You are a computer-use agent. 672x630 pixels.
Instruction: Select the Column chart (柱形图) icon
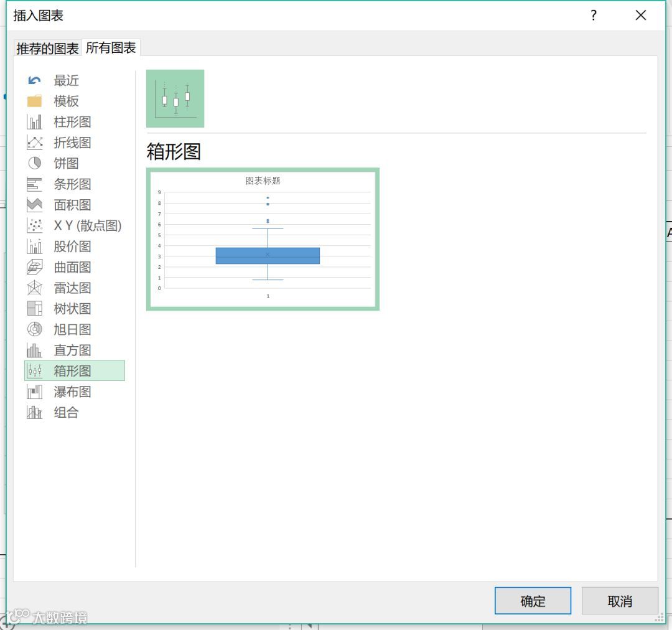point(34,122)
